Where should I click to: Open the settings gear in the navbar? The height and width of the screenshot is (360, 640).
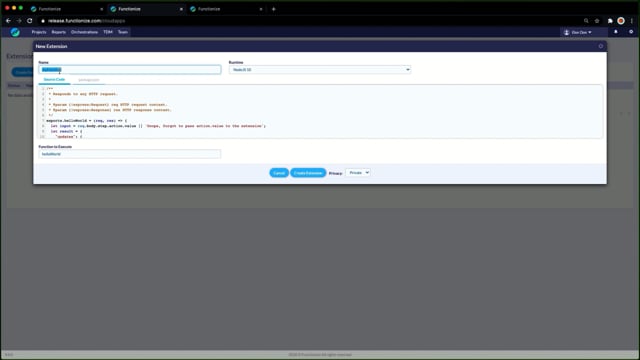(x=631, y=32)
